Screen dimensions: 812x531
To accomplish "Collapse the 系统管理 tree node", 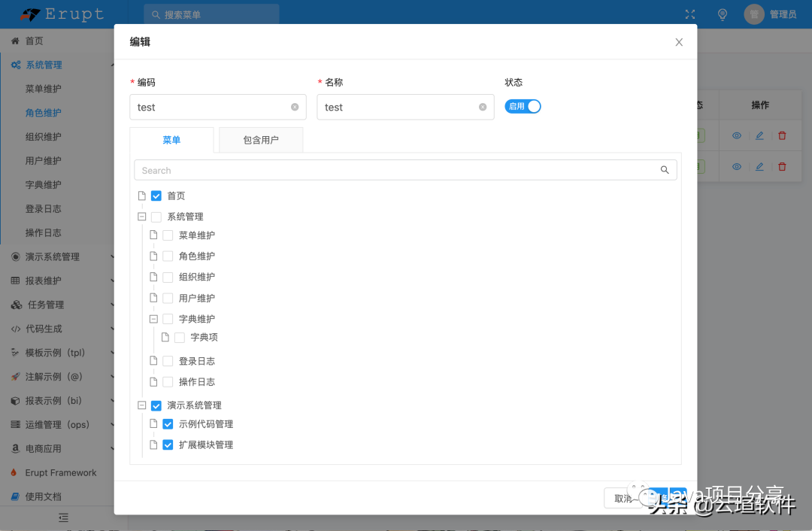I will [x=142, y=217].
